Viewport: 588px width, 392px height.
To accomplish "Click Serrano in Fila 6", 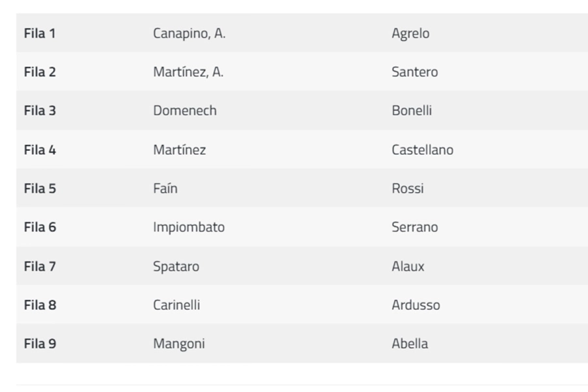I will (414, 227).
